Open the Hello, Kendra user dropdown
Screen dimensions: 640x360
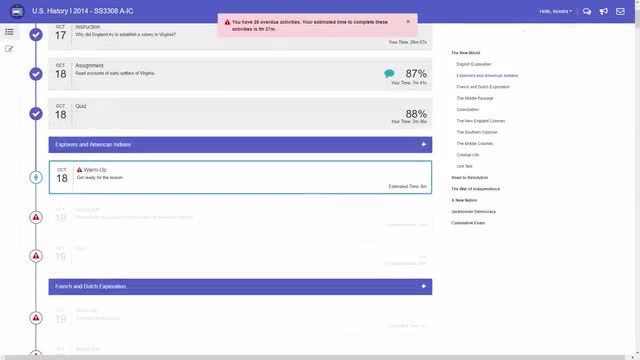(x=556, y=11)
